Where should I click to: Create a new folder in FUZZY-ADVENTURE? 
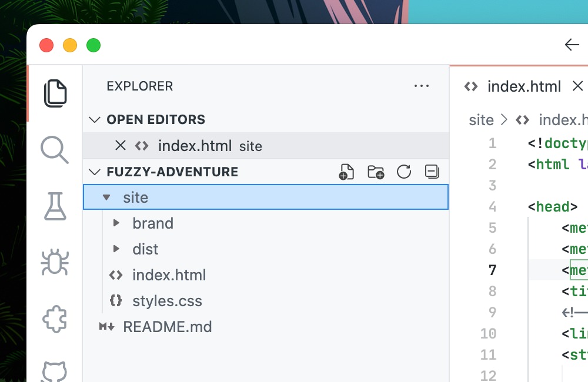pyautogui.click(x=375, y=172)
